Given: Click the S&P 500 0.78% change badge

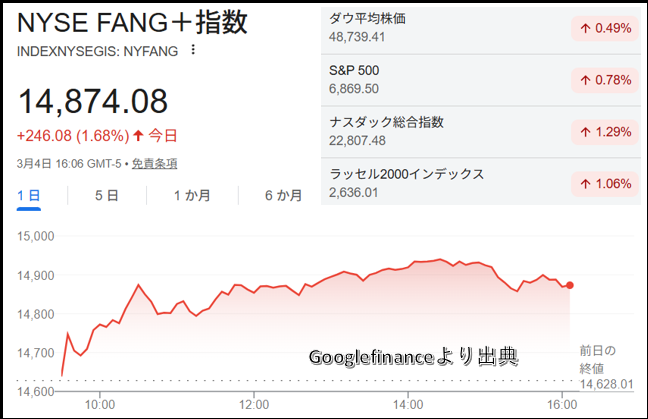Looking at the screenshot, I should point(606,80).
